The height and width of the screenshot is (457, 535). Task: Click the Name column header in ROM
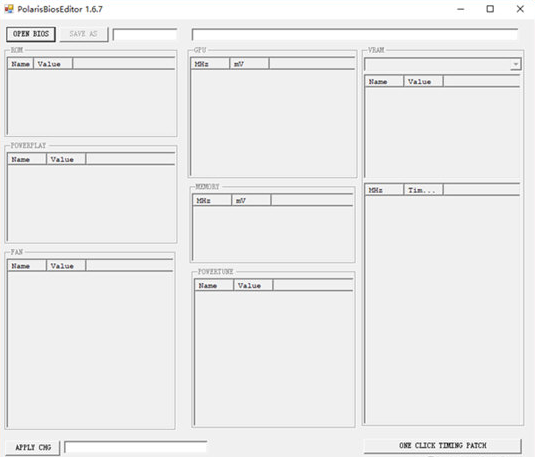[20, 64]
